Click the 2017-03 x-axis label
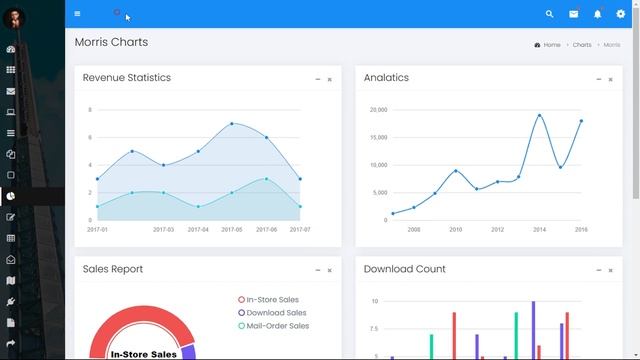 [163, 230]
